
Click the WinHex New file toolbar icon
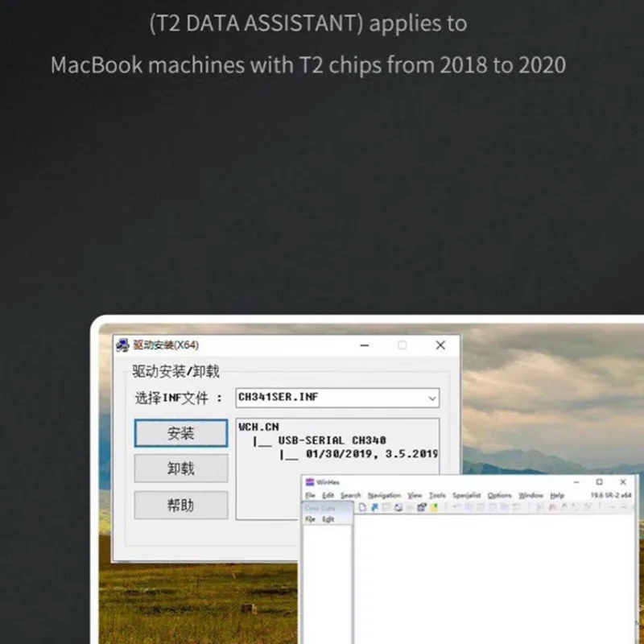[362, 507]
